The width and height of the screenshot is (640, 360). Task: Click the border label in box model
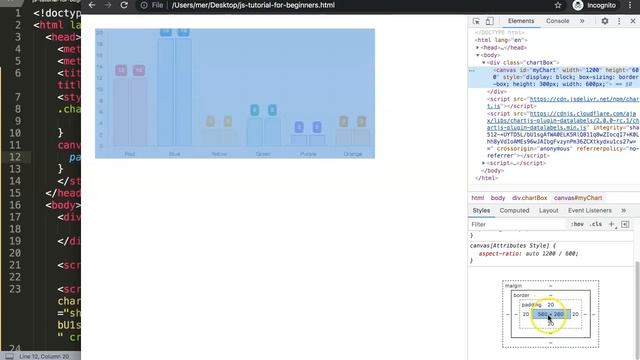(521, 295)
